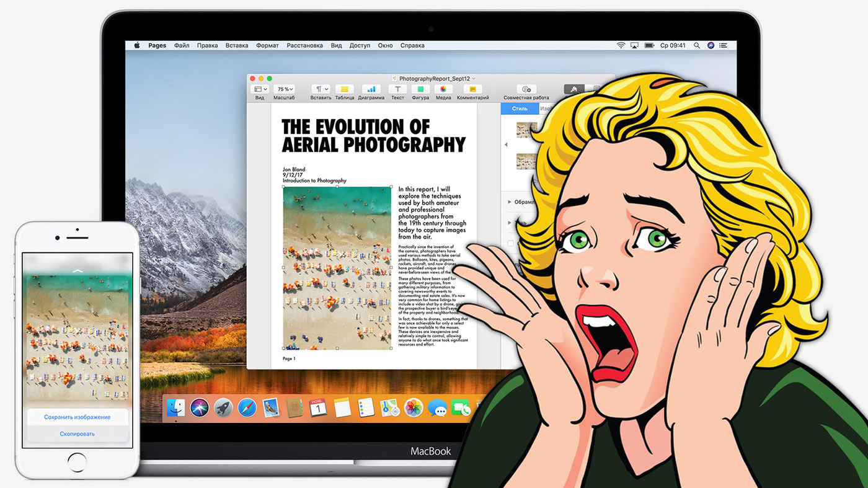Launch Maps from the Dock
868x488 pixels.
tap(389, 407)
